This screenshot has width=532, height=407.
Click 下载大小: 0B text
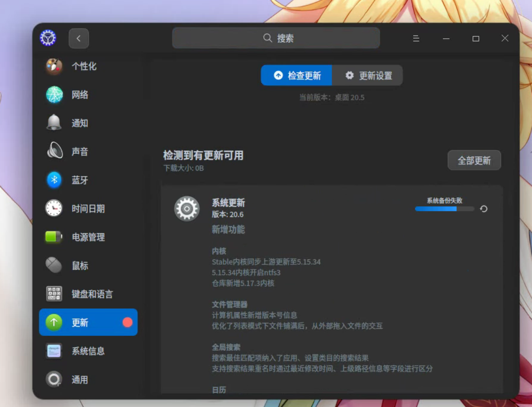point(183,168)
